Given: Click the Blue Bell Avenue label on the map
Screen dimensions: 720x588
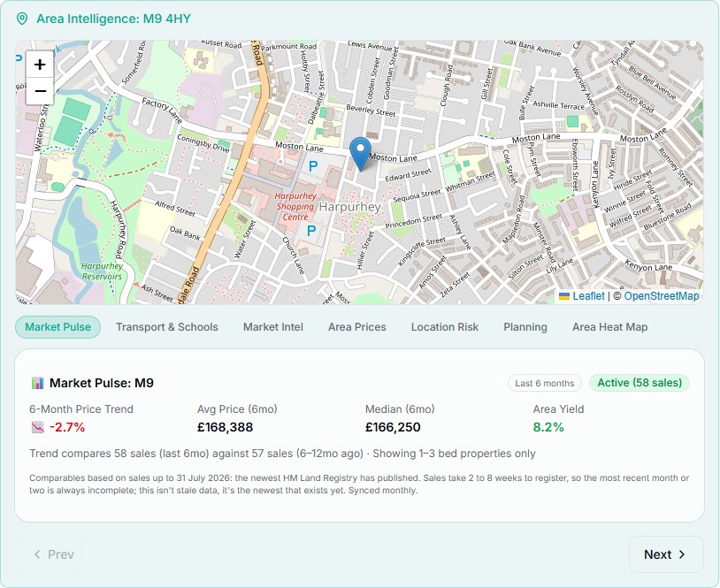Looking at the screenshot, I should click(652, 83).
